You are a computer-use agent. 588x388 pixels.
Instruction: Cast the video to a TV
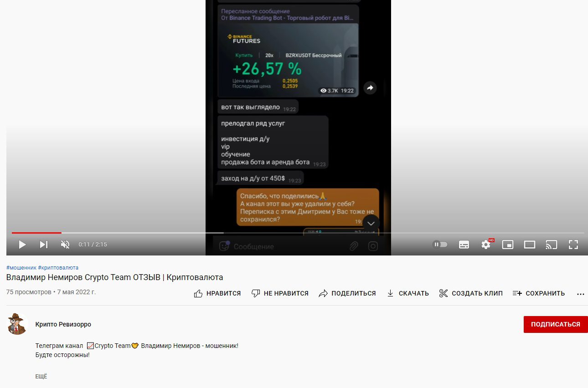pos(552,245)
